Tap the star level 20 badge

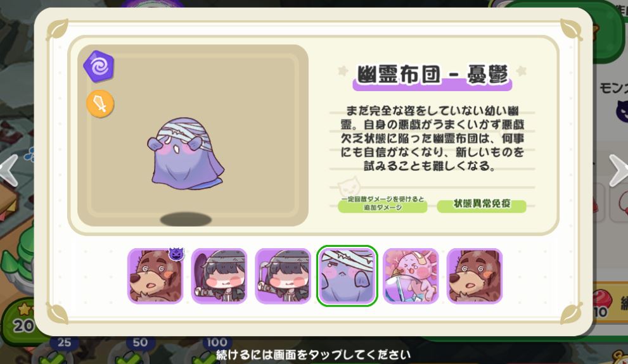tap(23, 320)
